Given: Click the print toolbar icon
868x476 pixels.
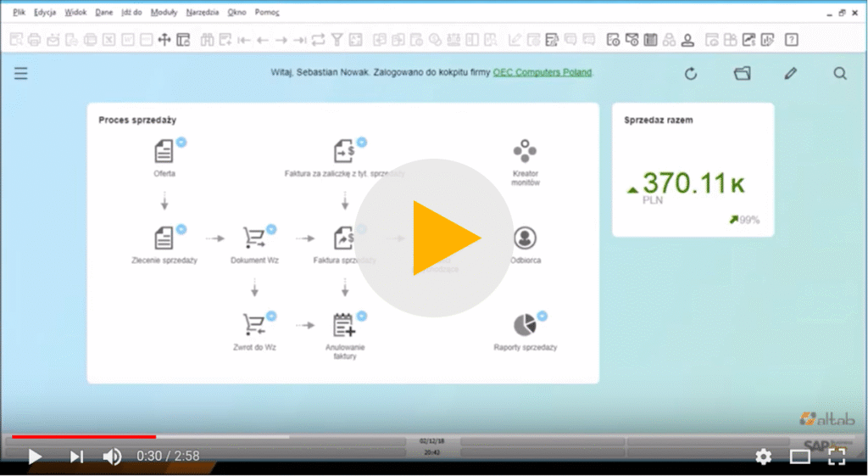Looking at the screenshot, I should (x=34, y=39).
